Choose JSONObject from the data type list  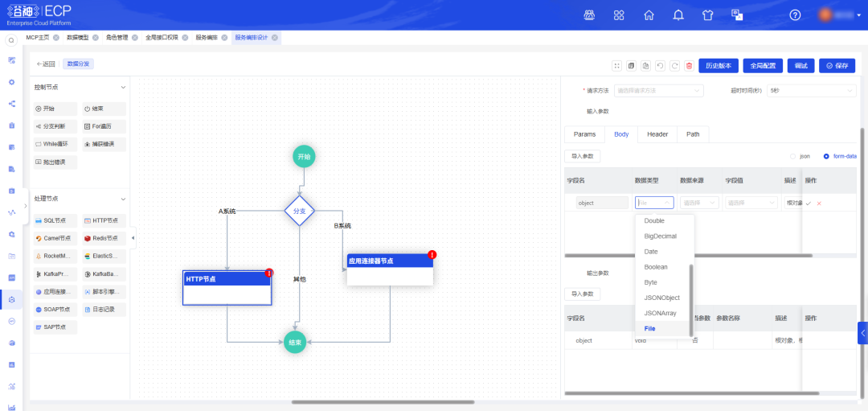661,298
